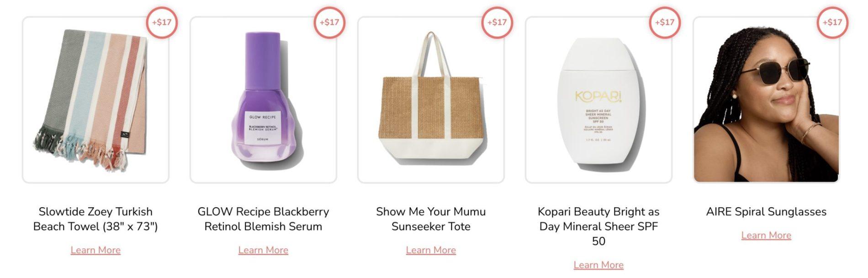Open Learn More for Sunseeker Tote
Screen dimensions: 868x278
tap(431, 250)
